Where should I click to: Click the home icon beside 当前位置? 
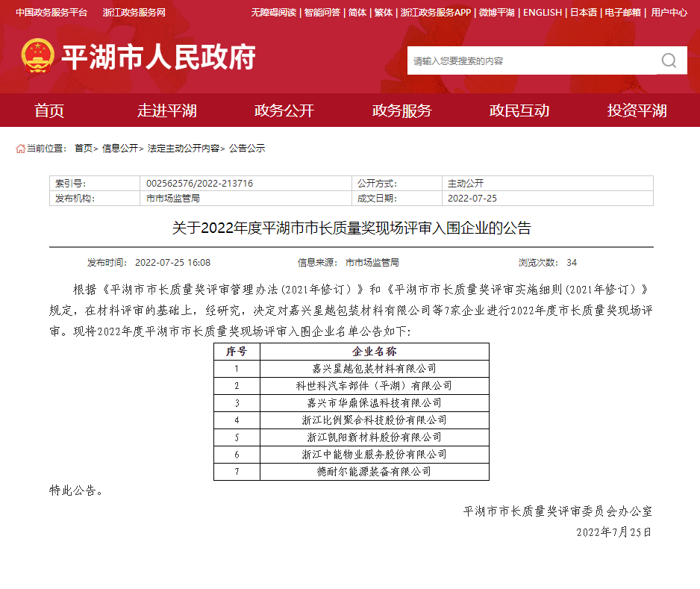click(20, 149)
